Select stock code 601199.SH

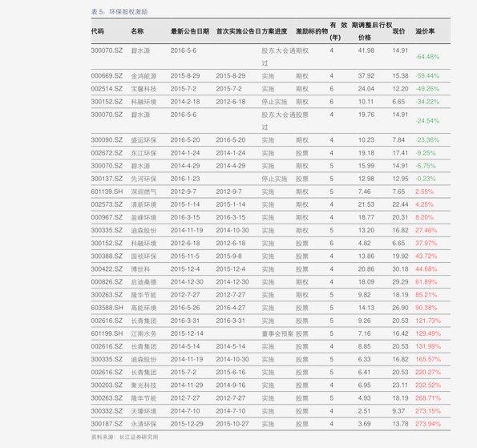[107, 333]
